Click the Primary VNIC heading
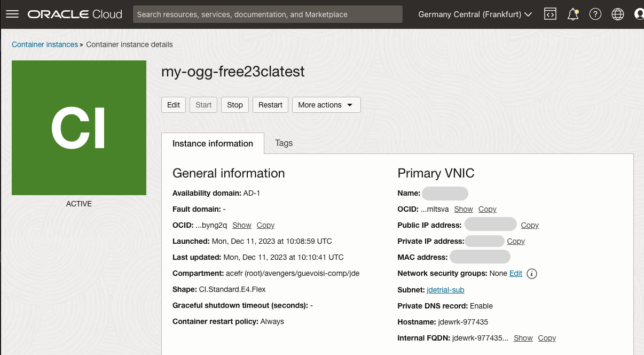 tap(436, 173)
